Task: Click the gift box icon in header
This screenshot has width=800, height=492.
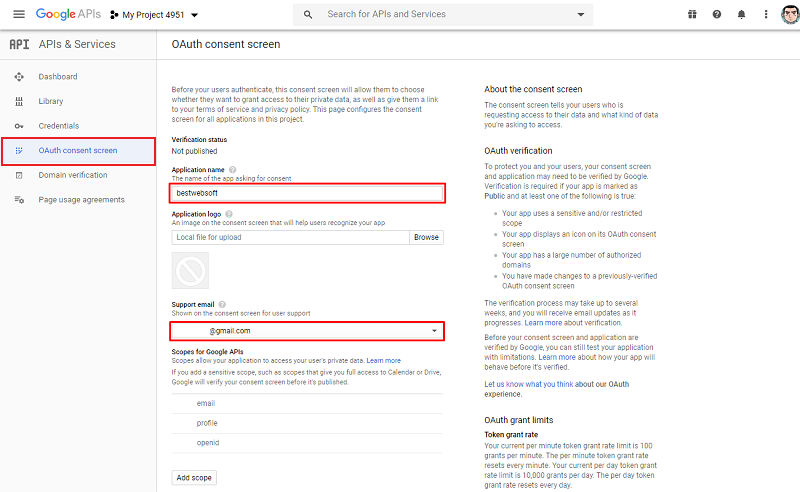Action: 692,14
